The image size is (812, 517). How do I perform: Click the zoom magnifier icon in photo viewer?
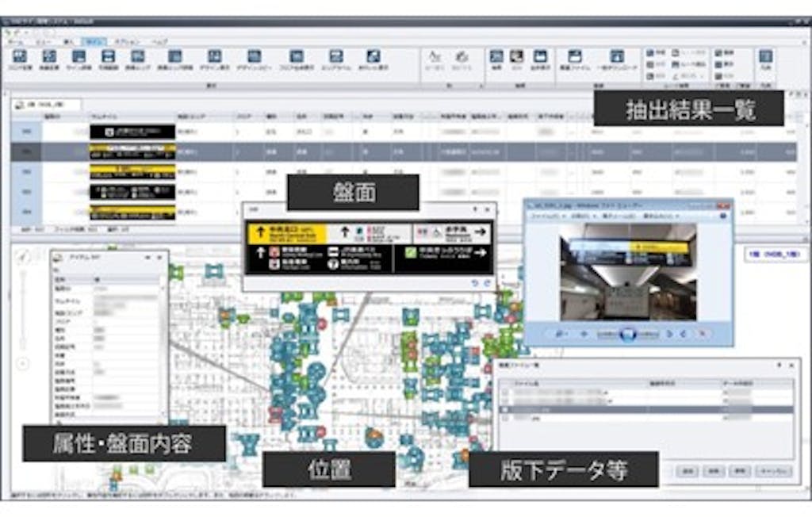pyautogui.click(x=561, y=334)
